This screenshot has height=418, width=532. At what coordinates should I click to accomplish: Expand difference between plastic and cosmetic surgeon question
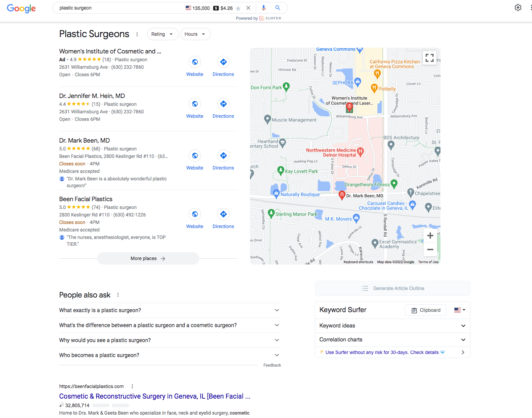pyautogui.click(x=170, y=325)
